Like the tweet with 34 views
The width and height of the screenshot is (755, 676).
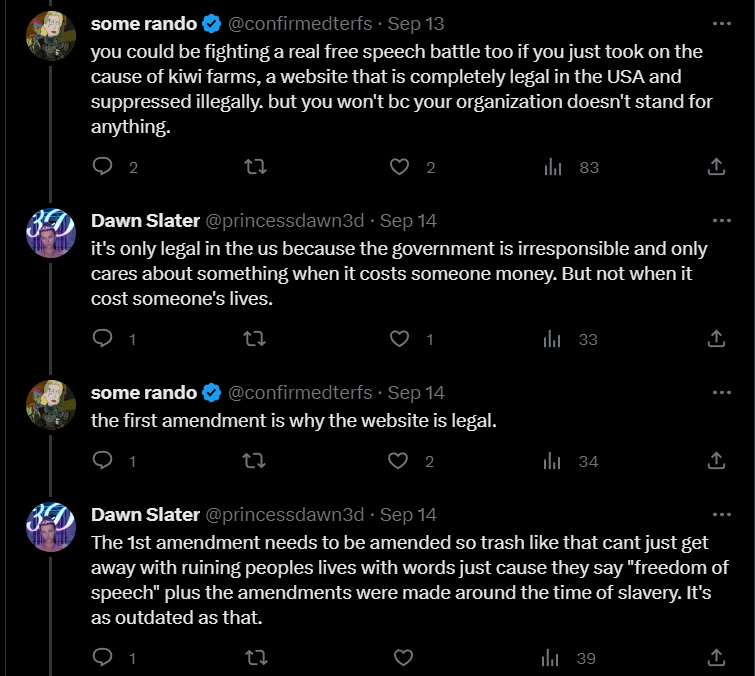[x=398, y=460]
